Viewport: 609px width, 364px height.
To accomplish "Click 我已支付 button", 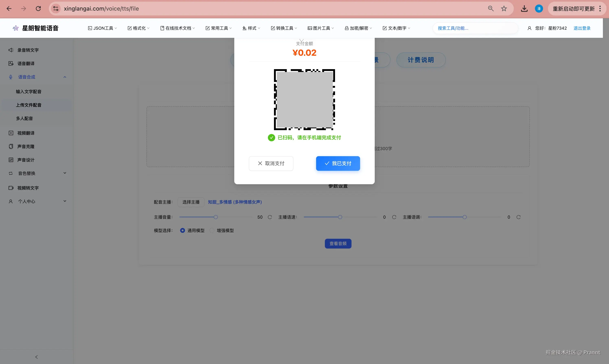I will 338,163.
